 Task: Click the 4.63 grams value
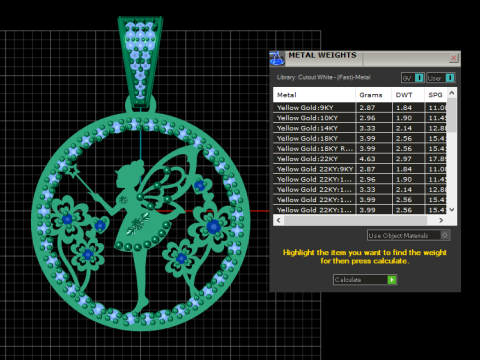[x=367, y=159]
